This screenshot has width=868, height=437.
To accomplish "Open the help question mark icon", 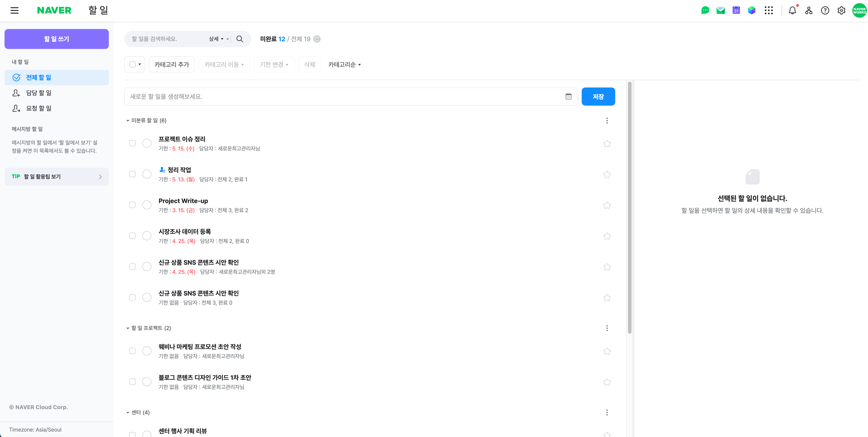I will [x=825, y=10].
